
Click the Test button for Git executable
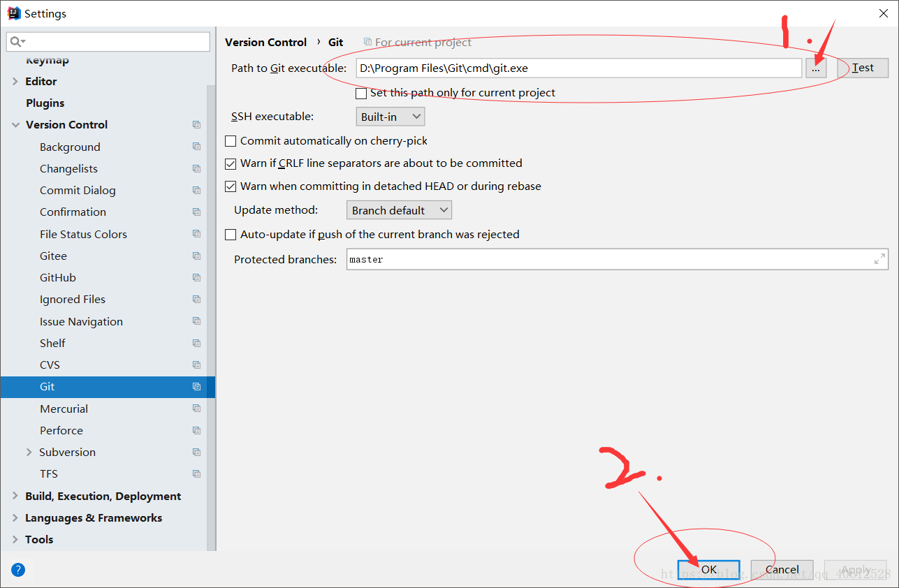(863, 68)
